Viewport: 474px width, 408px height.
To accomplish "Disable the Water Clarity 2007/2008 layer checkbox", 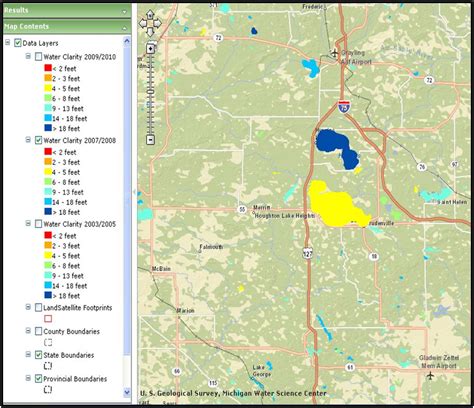I will pyautogui.click(x=38, y=140).
